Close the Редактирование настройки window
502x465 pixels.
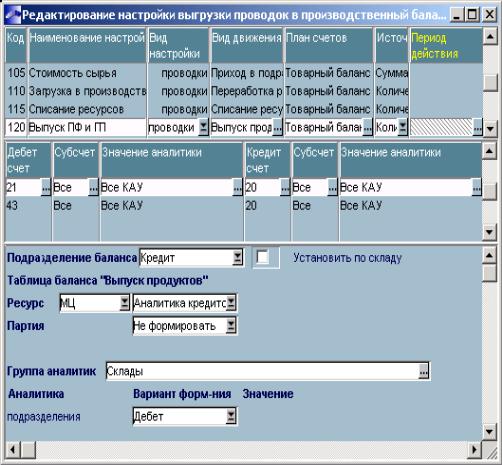coord(489,15)
